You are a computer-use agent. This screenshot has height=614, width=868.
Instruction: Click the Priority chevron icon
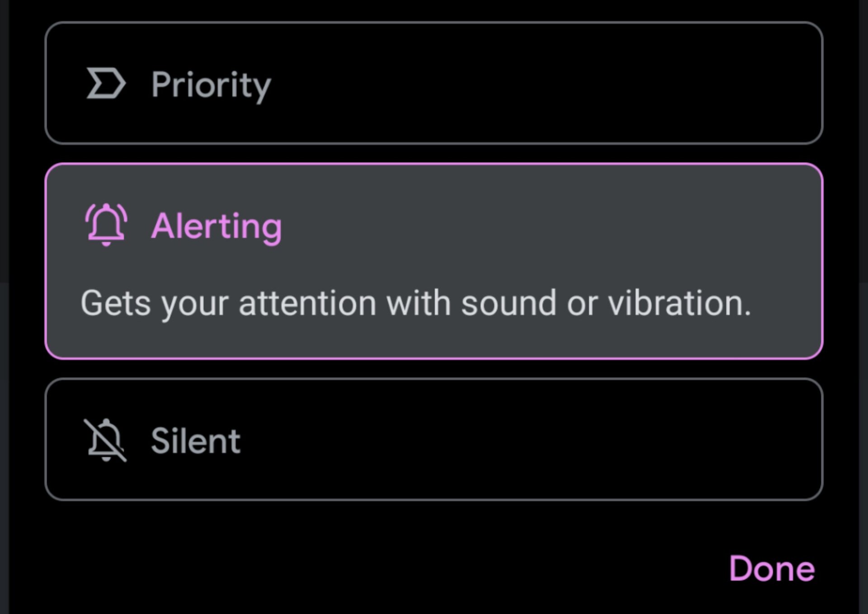[106, 84]
